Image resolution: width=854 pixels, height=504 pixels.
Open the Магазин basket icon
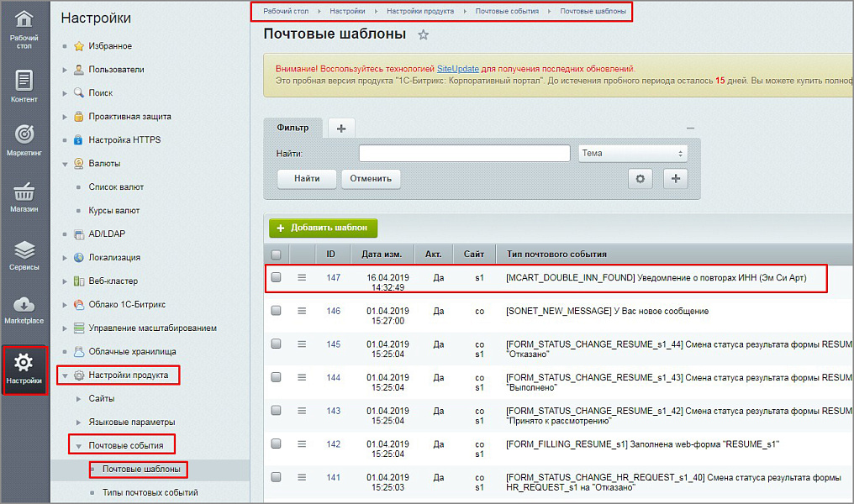pyautogui.click(x=24, y=196)
